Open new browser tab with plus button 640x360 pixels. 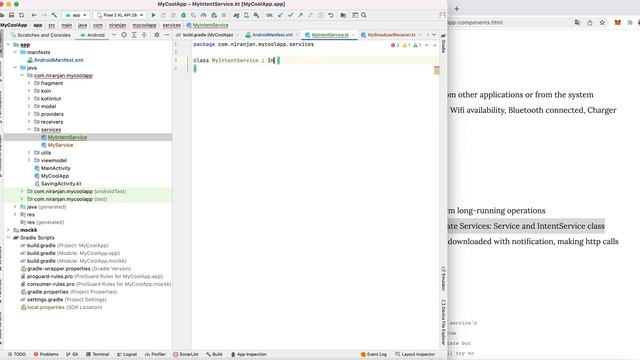click(456, 9)
